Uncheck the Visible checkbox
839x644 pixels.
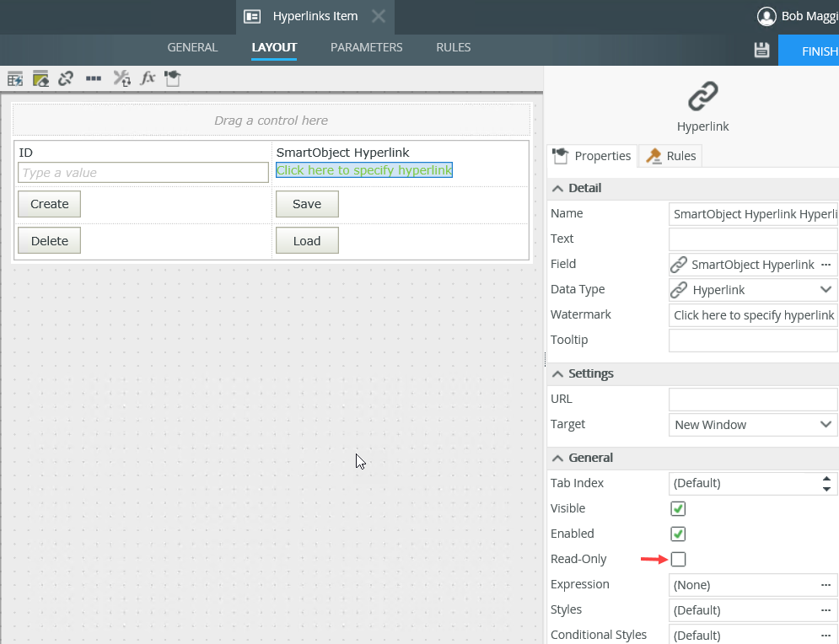click(x=678, y=508)
